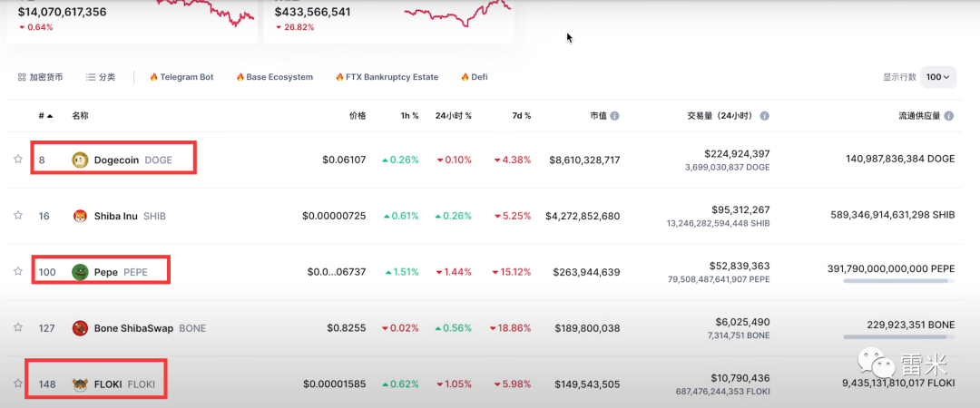The height and width of the screenshot is (408, 980).
Task: Click the $14,070,617,356 summary chart card
Action: coord(132,20)
